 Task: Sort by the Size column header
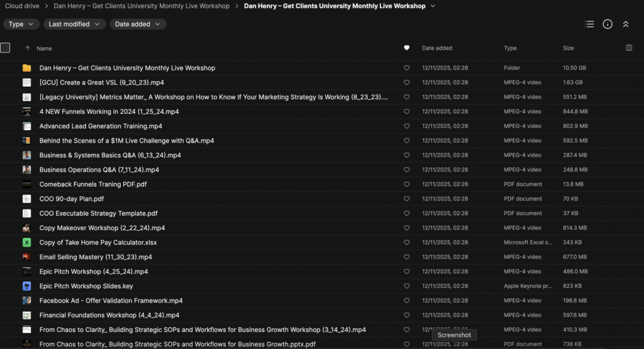click(568, 48)
